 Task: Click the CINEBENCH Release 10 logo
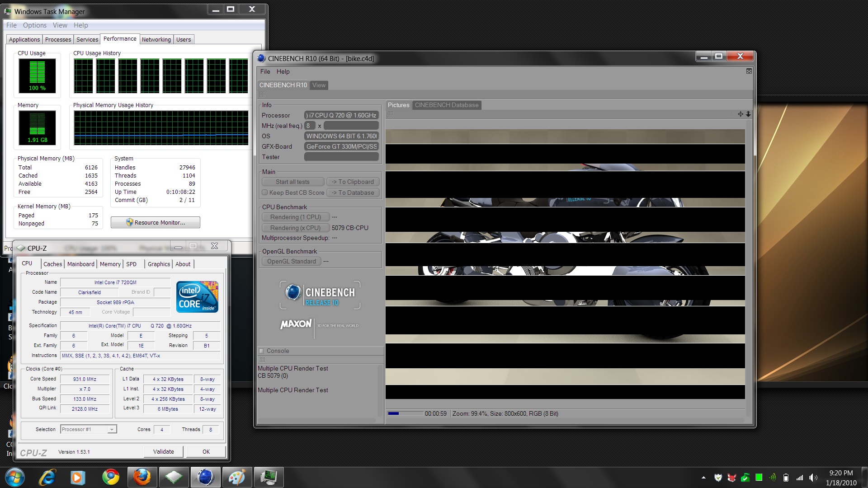320,295
